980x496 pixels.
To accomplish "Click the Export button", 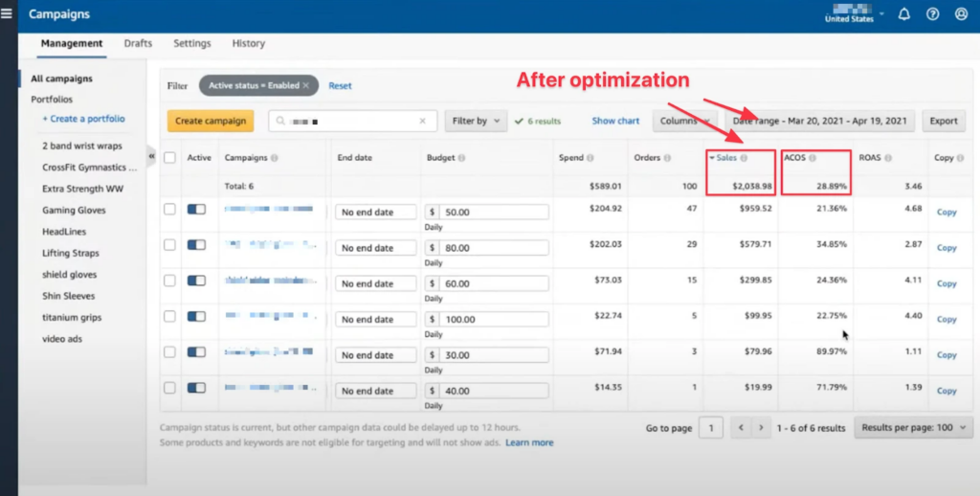I will point(943,121).
